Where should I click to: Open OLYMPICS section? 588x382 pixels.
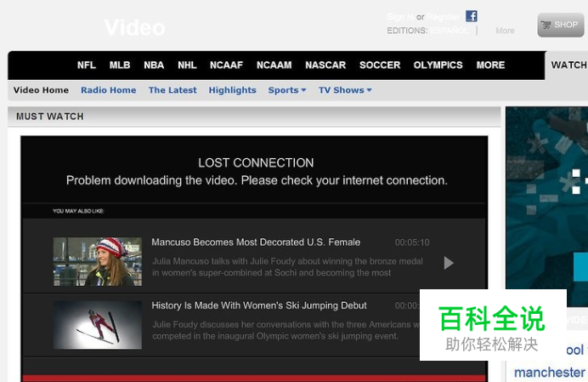click(x=438, y=65)
